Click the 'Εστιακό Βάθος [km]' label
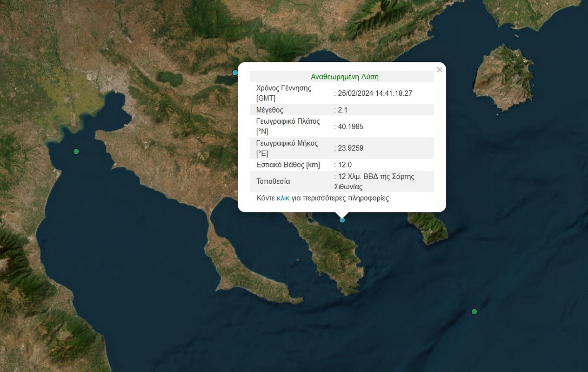Viewport: 588px width, 372px height. pyautogui.click(x=288, y=165)
